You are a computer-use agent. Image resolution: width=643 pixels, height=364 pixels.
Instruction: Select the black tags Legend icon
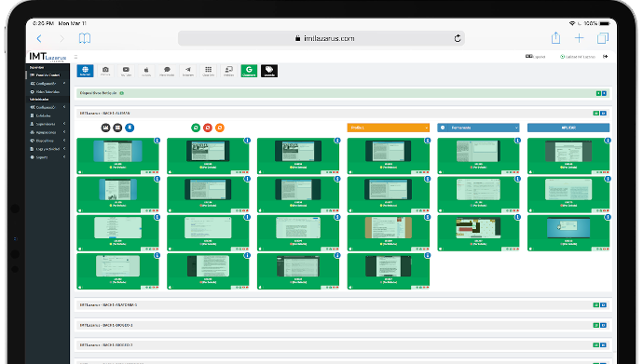[x=269, y=71]
